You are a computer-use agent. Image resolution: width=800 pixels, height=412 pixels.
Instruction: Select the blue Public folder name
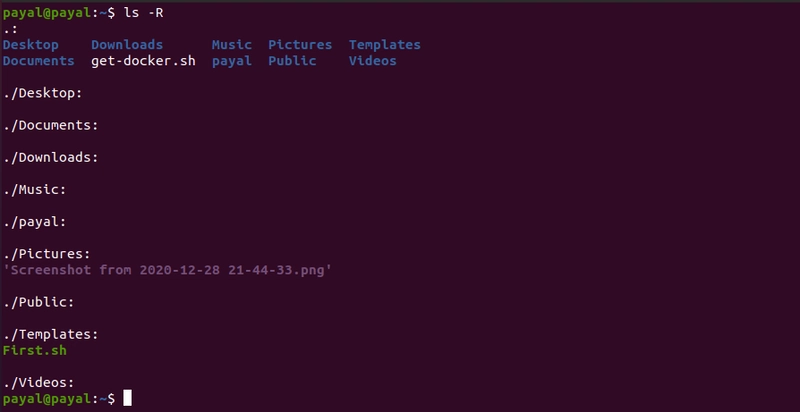(293, 61)
